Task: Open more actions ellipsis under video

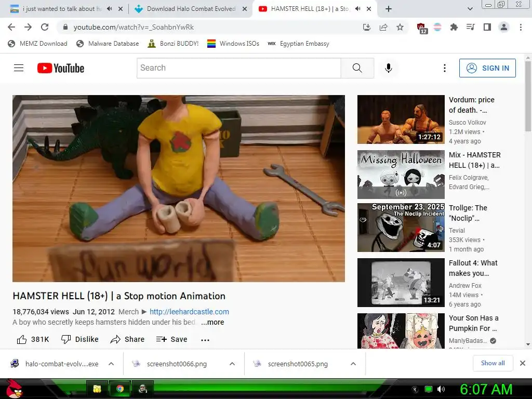Action: pyautogui.click(x=205, y=340)
